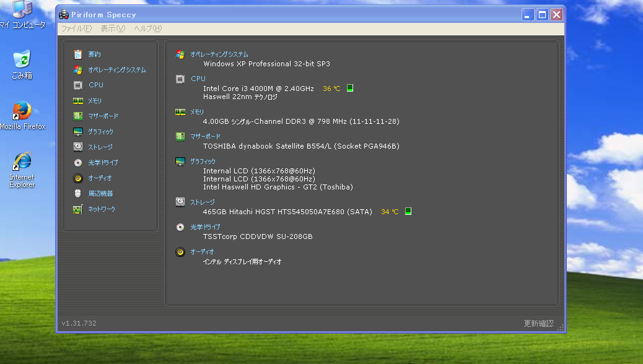
Task: Go to 要約 summary section
Action: point(94,54)
